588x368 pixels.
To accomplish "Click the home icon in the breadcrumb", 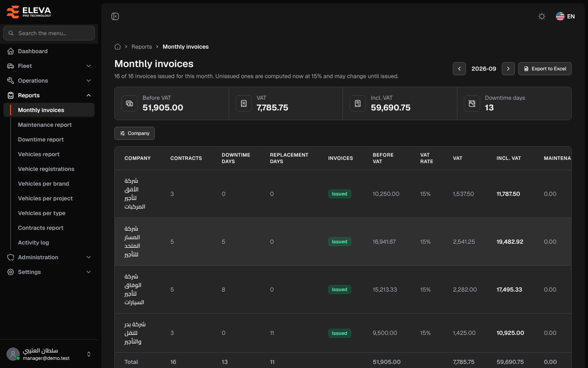I will click(118, 47).
